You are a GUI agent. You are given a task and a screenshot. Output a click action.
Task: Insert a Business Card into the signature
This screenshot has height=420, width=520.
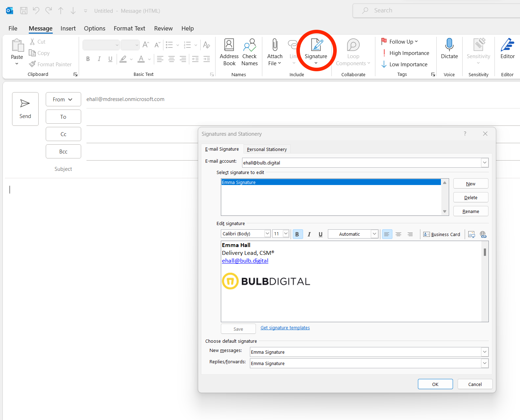[x=442, y=234]
